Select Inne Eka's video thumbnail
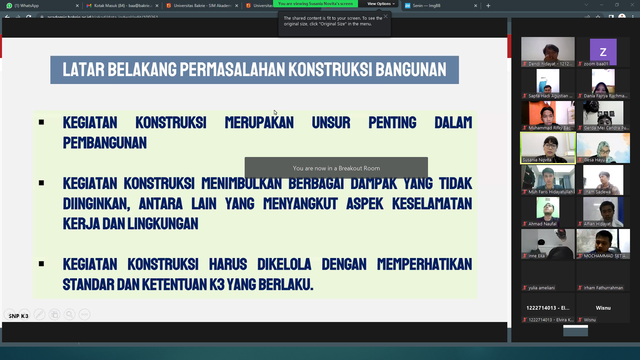640x360 pixels. point(548,244)
